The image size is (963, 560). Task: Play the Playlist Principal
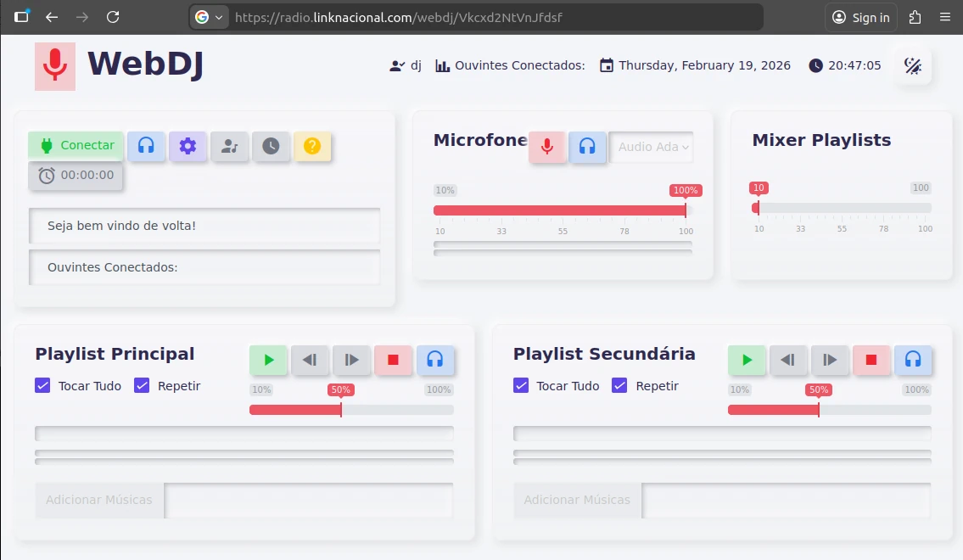[x=269, y=360]
